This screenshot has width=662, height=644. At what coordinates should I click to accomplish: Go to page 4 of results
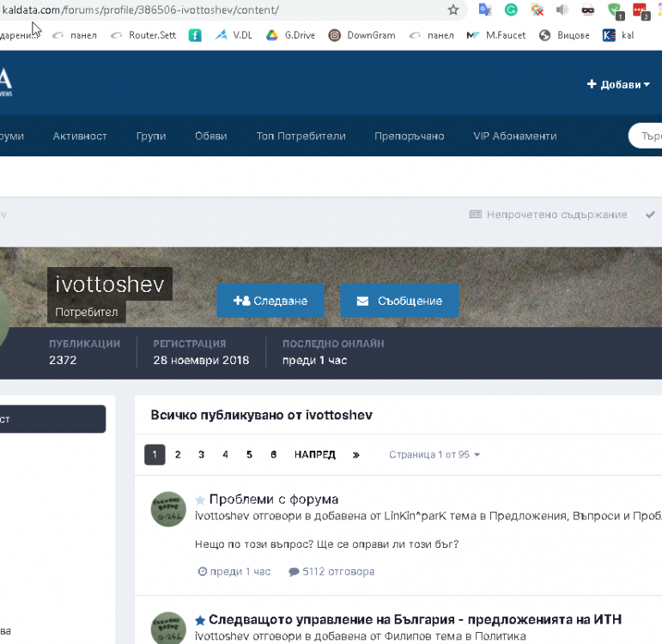coord(226,454)
